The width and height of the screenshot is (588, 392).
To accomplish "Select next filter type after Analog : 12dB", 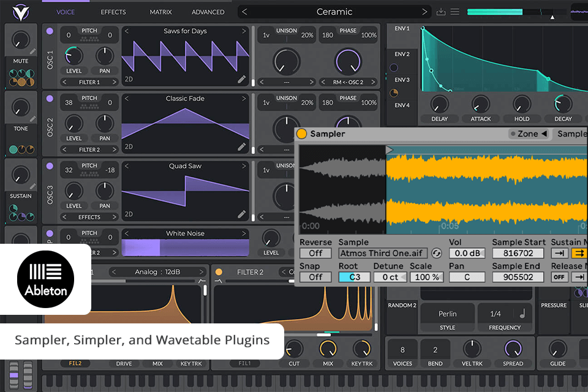I will coord(202,272).
